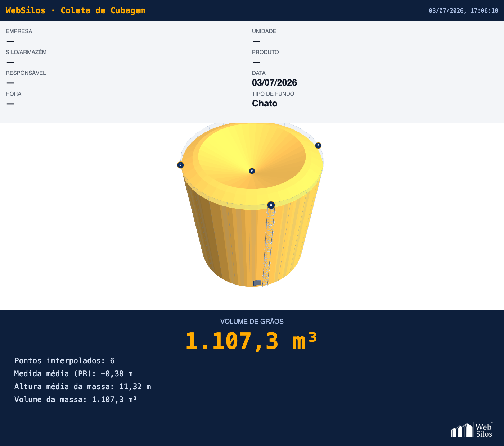Click the fundo value 'Chato'
504x446 pixels.
point(265,104)
